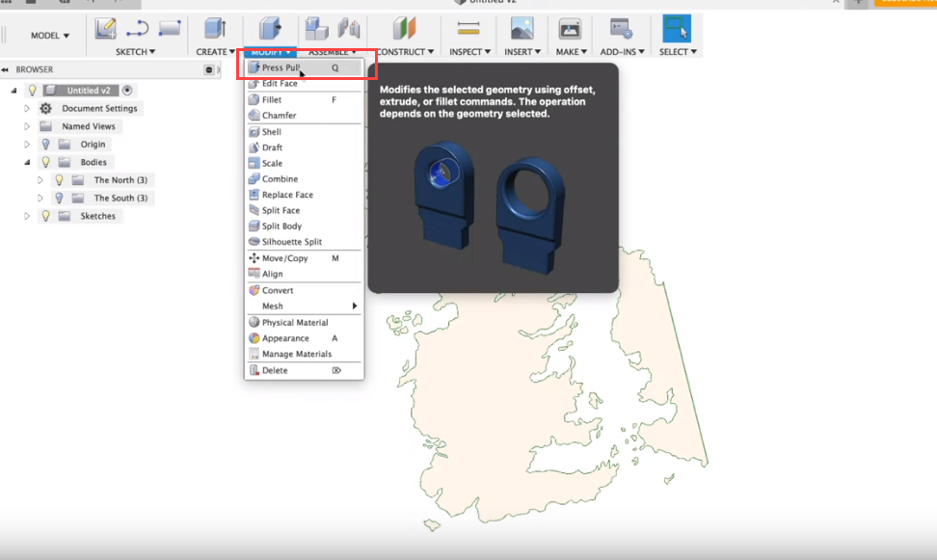Open the Mesh submenu
Screen dimensions: 937x560
click(x=304, y=306)
